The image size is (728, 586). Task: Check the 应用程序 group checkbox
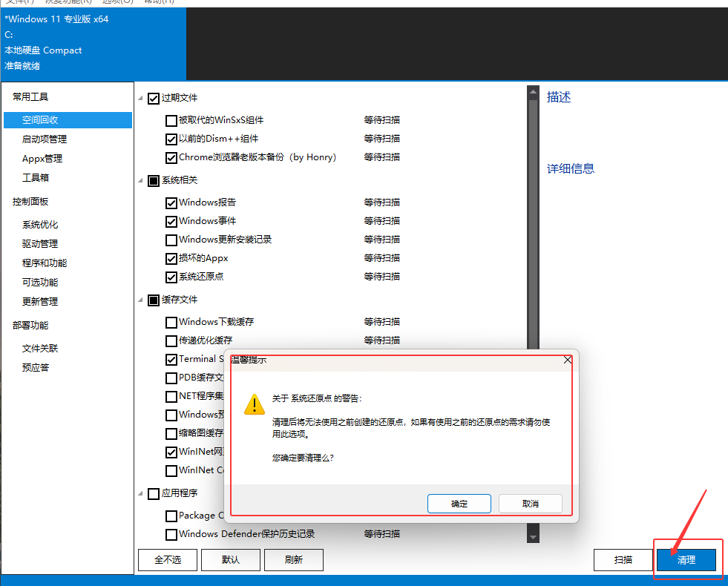(x=153, y=494)
